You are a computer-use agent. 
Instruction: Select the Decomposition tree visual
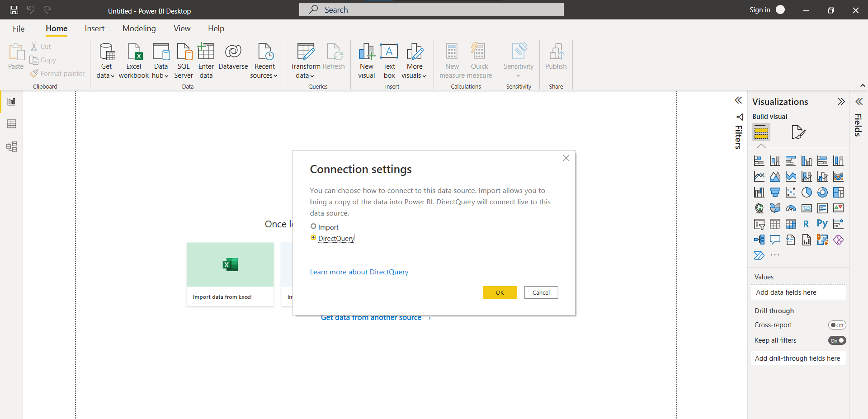(x=759, y=240)
